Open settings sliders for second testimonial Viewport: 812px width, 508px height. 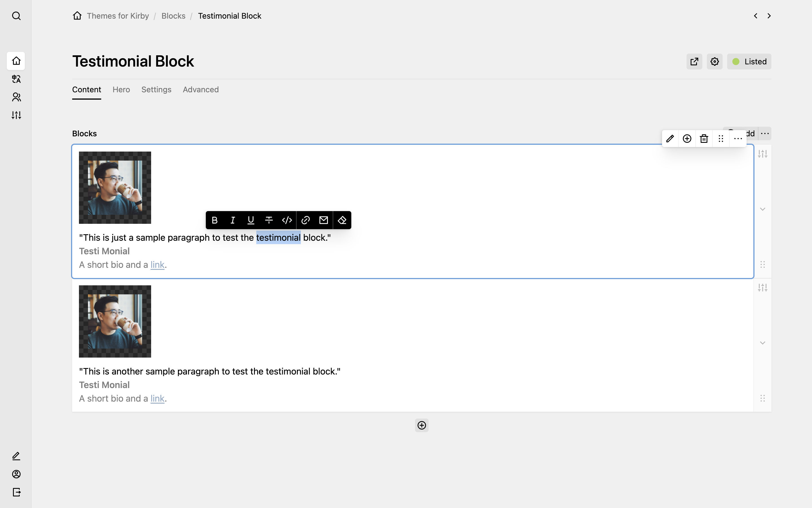pos(763,288)
